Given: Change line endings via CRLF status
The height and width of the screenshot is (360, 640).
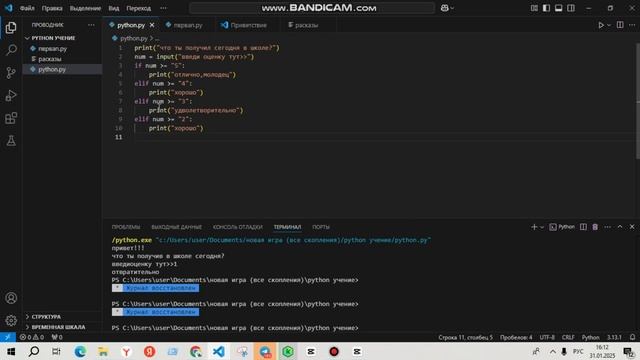Looking at the screenshot, I should click(x=568, y=338).
